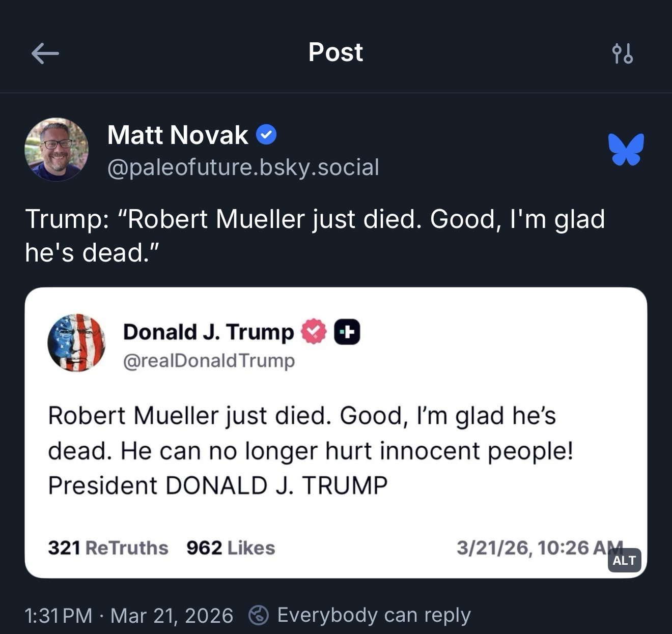The height and width of the screenshot is (634, 672).
Task: Click the @realDonaldTrump handle
Action: [209, 361]
